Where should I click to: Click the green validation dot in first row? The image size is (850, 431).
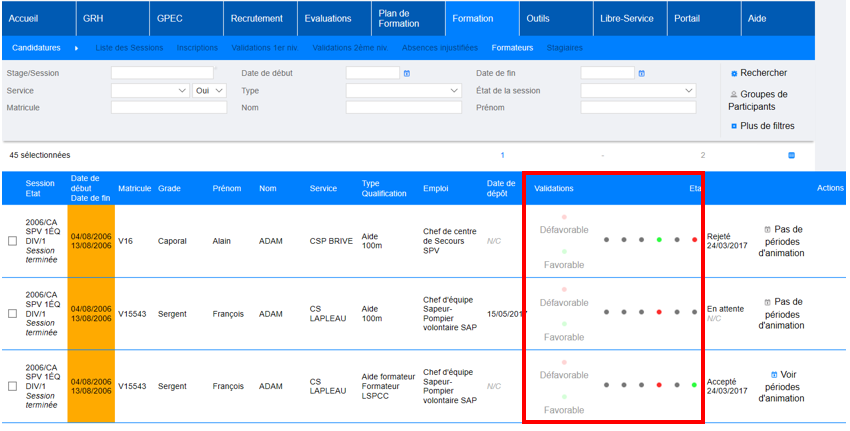(658, 240)
